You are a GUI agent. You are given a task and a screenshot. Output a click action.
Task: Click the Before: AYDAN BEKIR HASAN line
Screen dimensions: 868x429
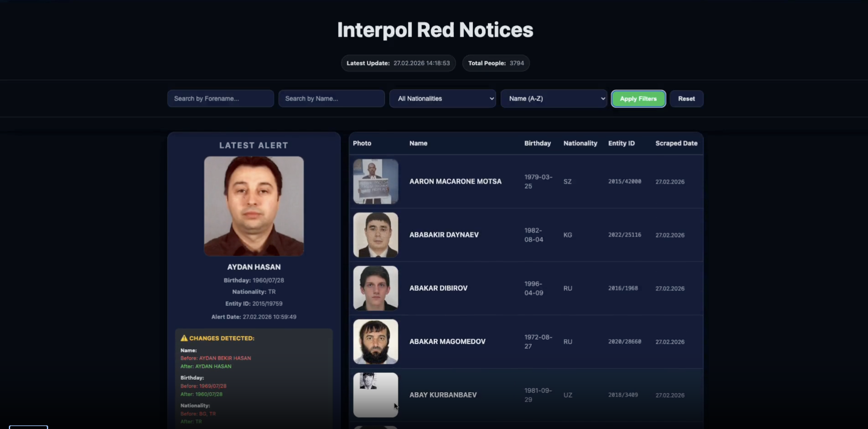tap(216, 358)
